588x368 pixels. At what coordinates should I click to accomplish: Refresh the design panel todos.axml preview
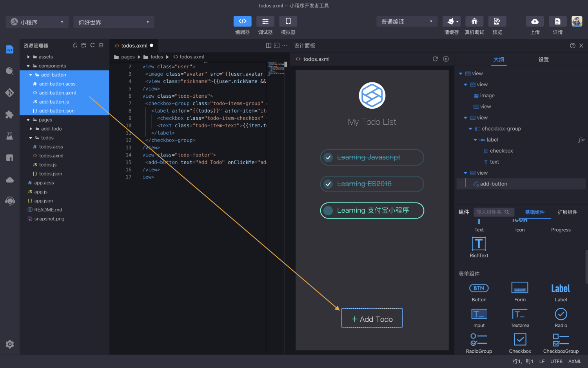click(435, 59)
